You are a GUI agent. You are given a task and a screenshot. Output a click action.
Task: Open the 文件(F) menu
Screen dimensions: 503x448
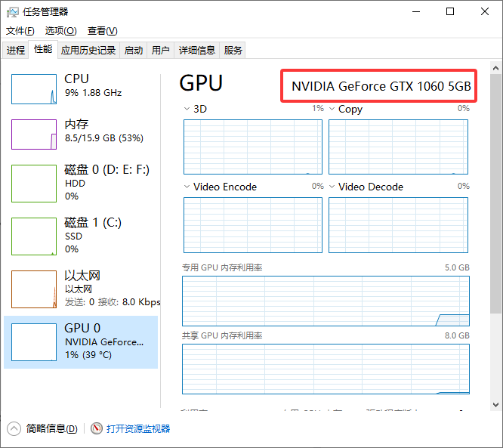coord(20,31)
